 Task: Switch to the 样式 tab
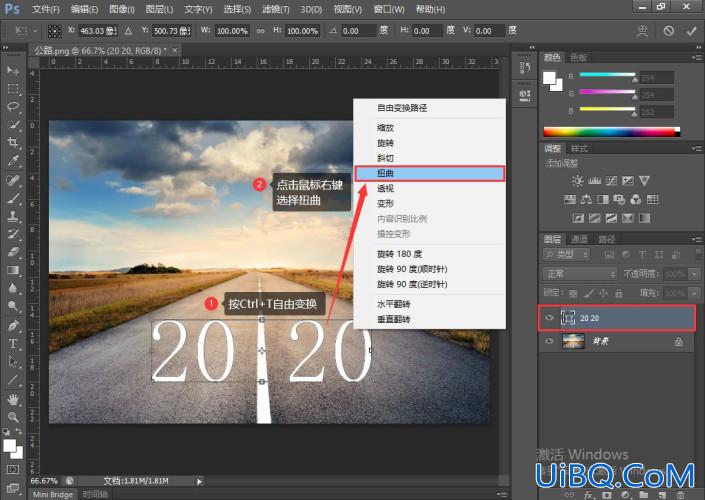(x=579, y=148)
